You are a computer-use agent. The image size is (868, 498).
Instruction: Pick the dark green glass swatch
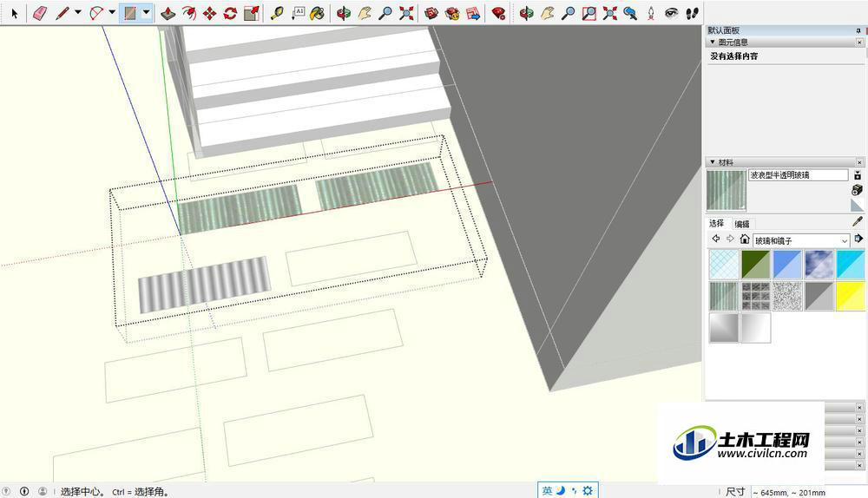756,265
